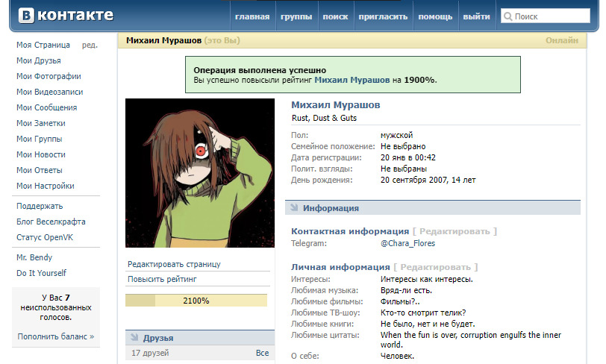Click the status text Rust, Dust & Guts
The height and width of the screenshot is (364, 606).
(324, 118)
